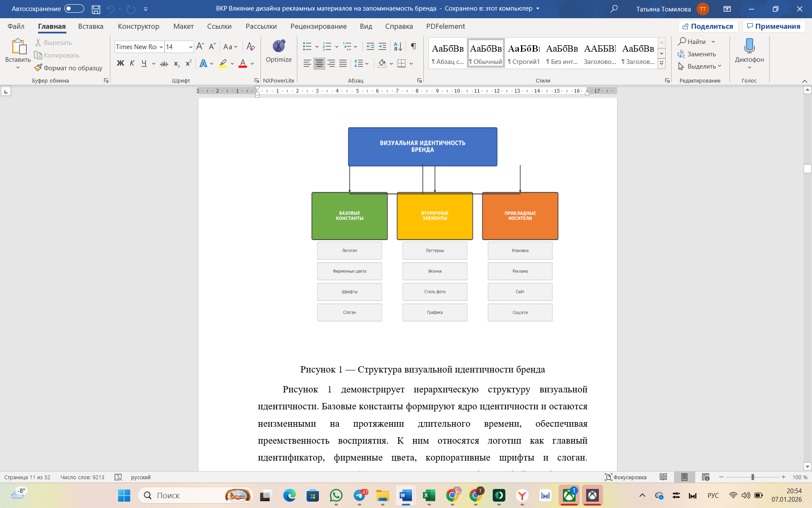Expand the font size dropdown
This screenshot has height=508, width=812.
(x=191, y=47)
